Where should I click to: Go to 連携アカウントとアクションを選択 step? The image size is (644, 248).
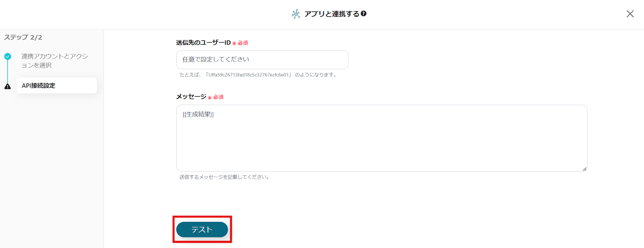pyautogui.click(x=55, y=61)
